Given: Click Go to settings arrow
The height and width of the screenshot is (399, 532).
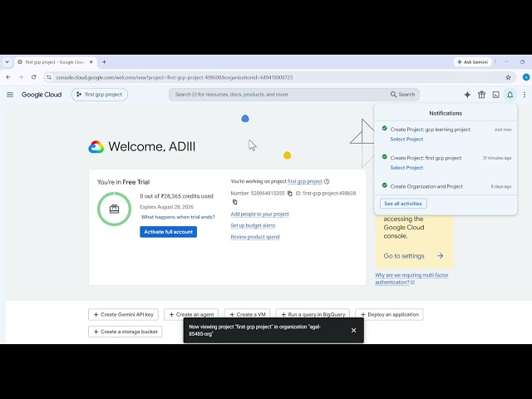Looking at the screenshot, I should [440, 256].
